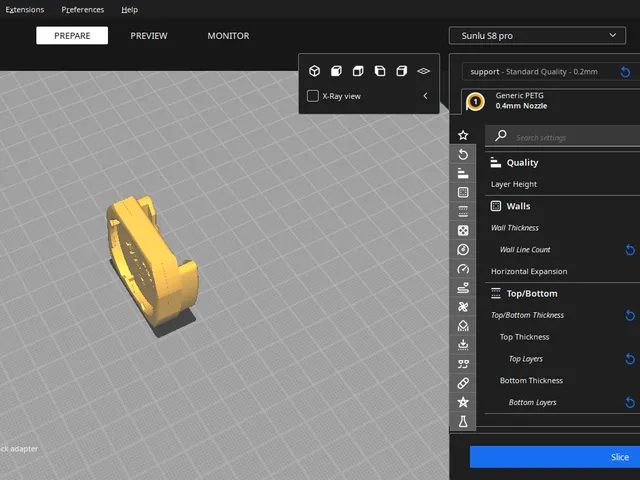Jump to the Top/Bottom category sidebar icon
640x480 pixels.
[x=463, y=211]
